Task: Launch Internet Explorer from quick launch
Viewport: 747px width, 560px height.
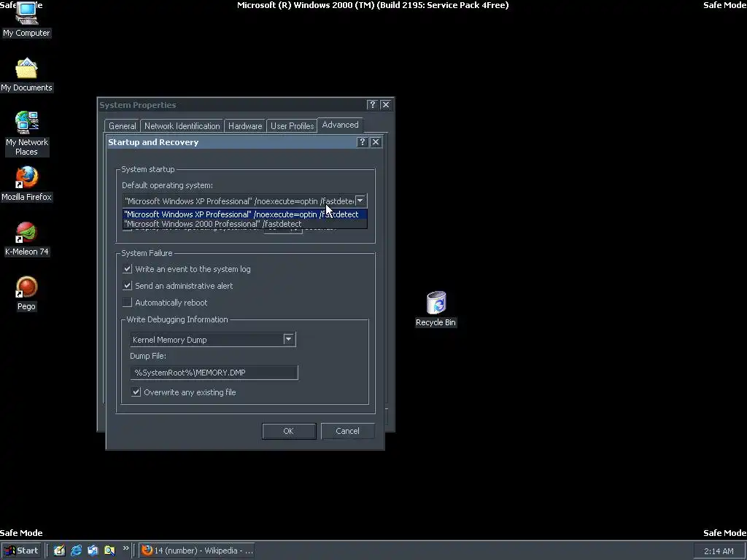Action: tap(76, 551)
